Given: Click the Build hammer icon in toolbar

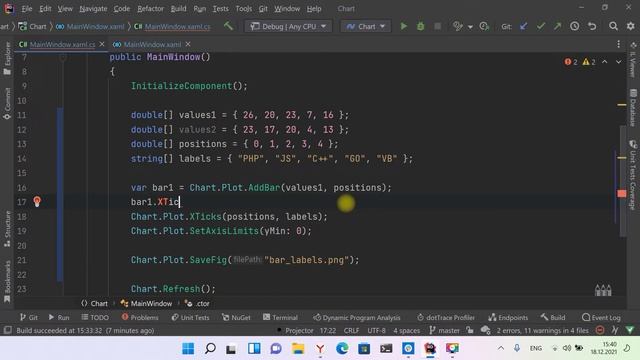Looking at the screenshot, I should [x=228, y=26].
